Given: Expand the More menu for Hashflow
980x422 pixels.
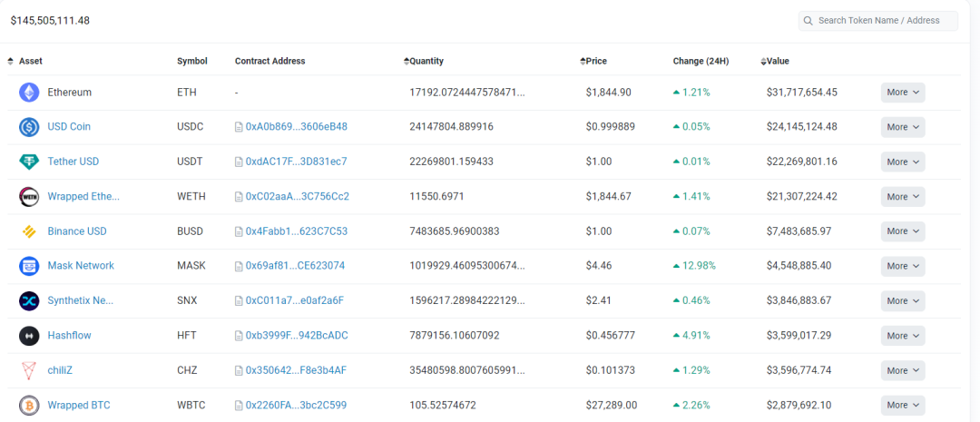Looking at the screenshot, I should (x=903, y=336).
